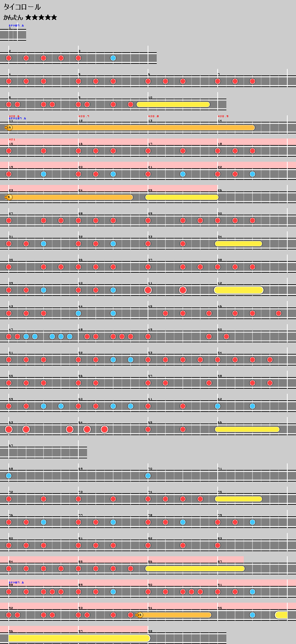Click the HS0.7 scroll speed label
The image size is (296, 644).
tap(83, 116)
